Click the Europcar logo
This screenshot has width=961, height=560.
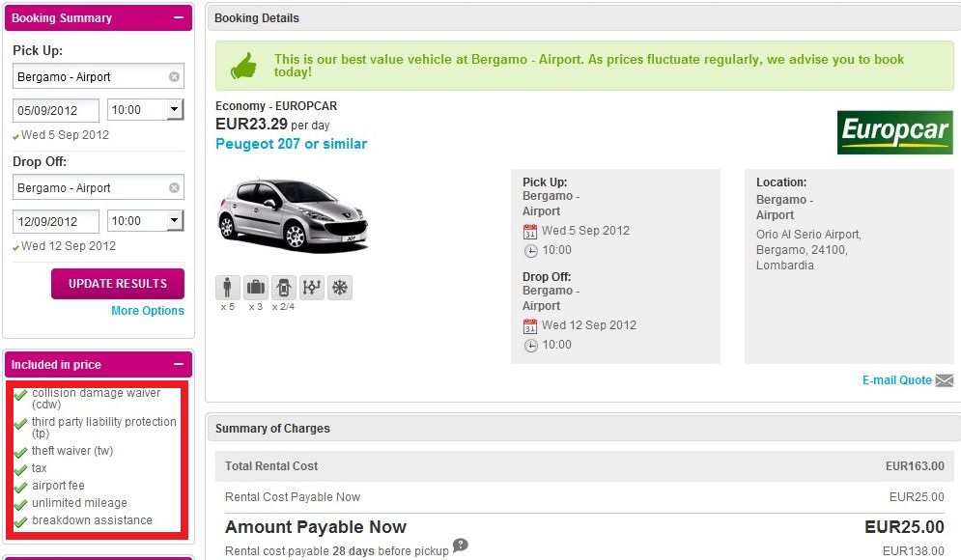894,131
